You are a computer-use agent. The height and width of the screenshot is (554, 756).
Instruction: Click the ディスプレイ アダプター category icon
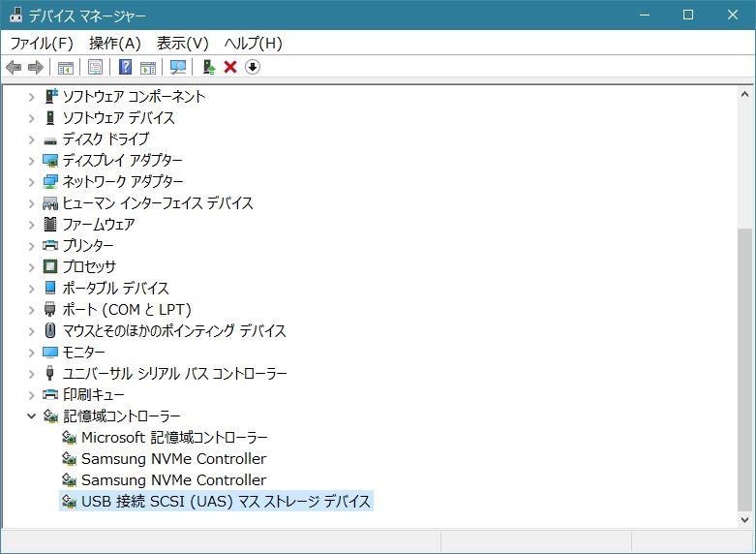[50, 160]
